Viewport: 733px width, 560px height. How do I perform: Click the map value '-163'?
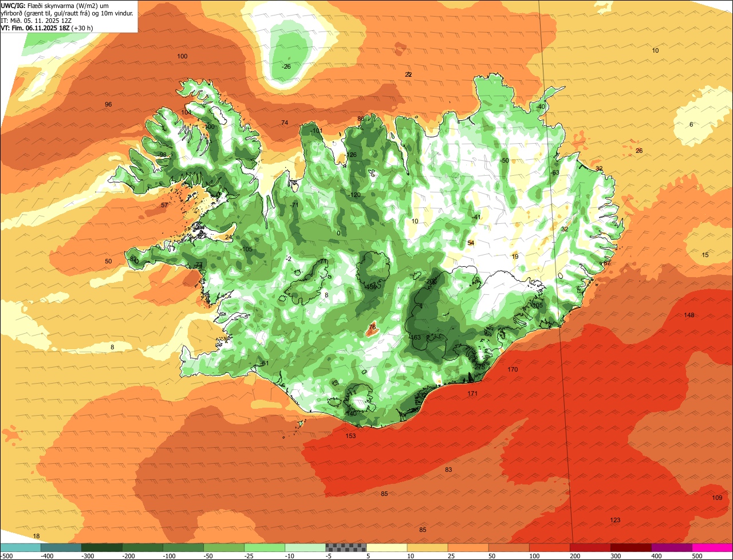tap(415, 337)
